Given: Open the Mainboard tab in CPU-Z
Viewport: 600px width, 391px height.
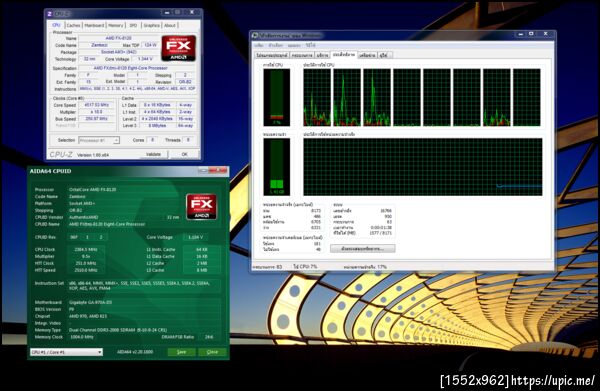Looking at the screenshot, I should coord(94,25).
